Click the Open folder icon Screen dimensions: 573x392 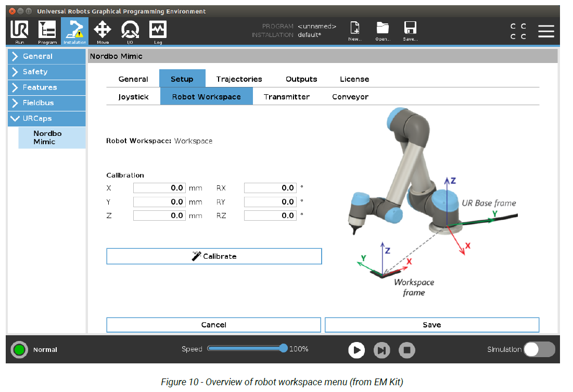[x=383, y=31]
